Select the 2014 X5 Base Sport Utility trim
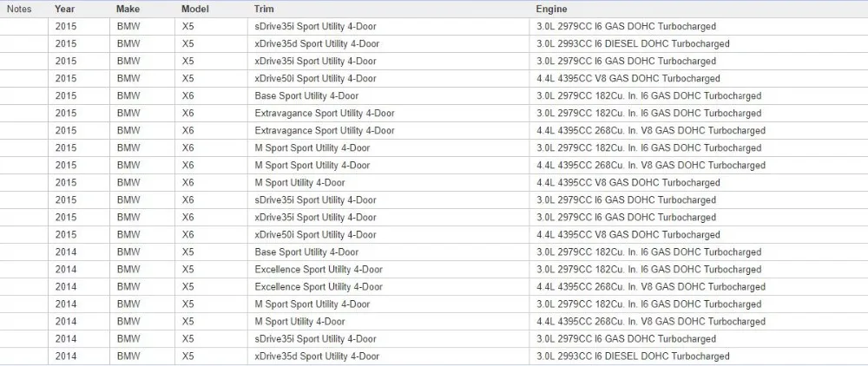Viewport: 868px width, 366px height. 306,252
